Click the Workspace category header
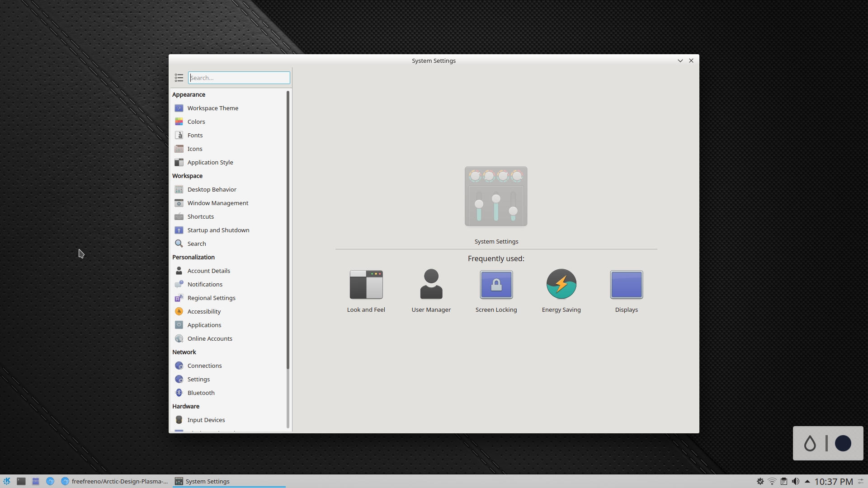The width and height of the screenshot is (868, 488). (187, 176)
